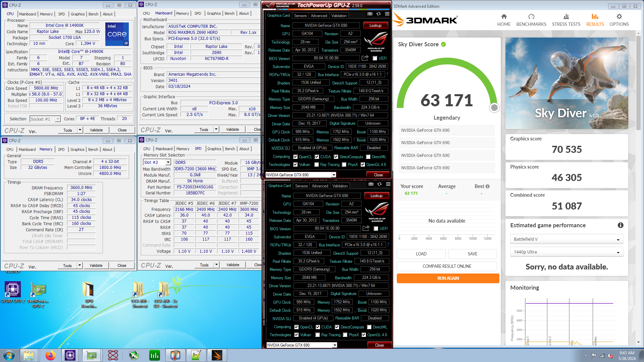The height and width of the screenshot is (362, 644).
Task: Open Battlefield V game dropdown
Action: coord(567,239)
